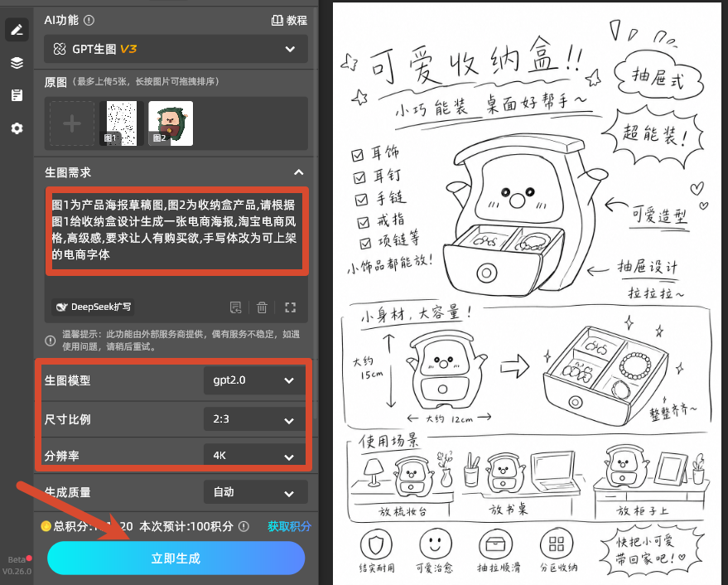Click the 分辨率 label
The height and width of the screenshot is (585, 728).
click(x=62, y=456)
